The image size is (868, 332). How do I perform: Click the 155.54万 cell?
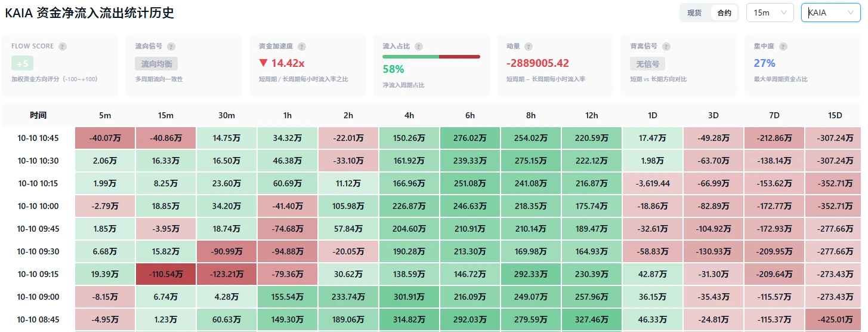(x=288, y=297)
